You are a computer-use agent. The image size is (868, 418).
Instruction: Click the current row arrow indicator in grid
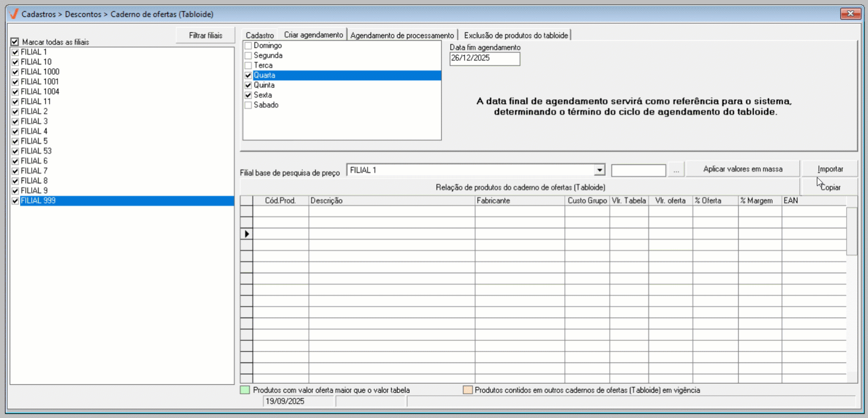pyautogui.click(x=246, y=234)
